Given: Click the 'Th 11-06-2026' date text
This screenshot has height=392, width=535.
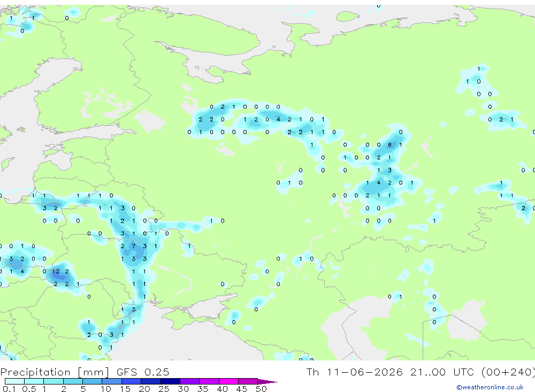Looking at the screenshot, I should [355, 372].
